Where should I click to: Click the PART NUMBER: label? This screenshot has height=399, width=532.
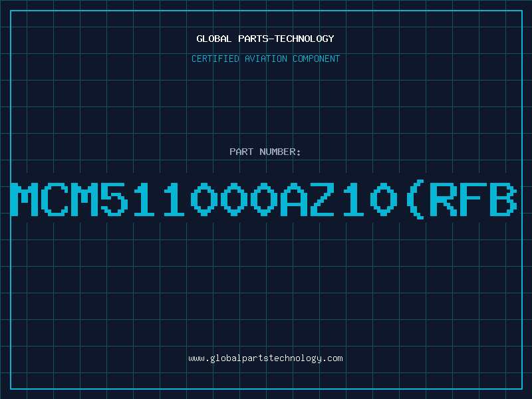[265, 152]
